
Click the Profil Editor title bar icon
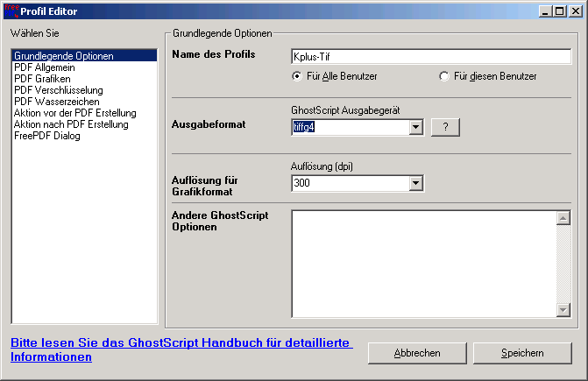click(x=11, y=11)
